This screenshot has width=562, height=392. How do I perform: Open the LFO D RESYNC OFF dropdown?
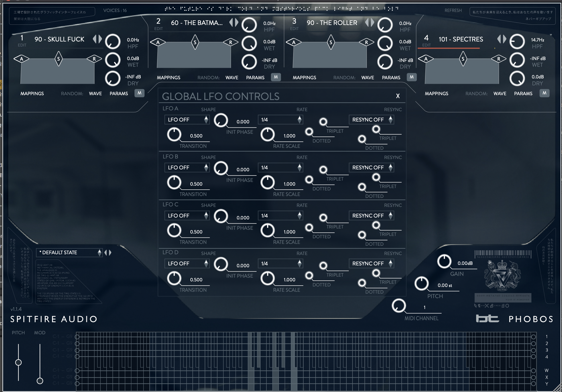pos(371,264)
